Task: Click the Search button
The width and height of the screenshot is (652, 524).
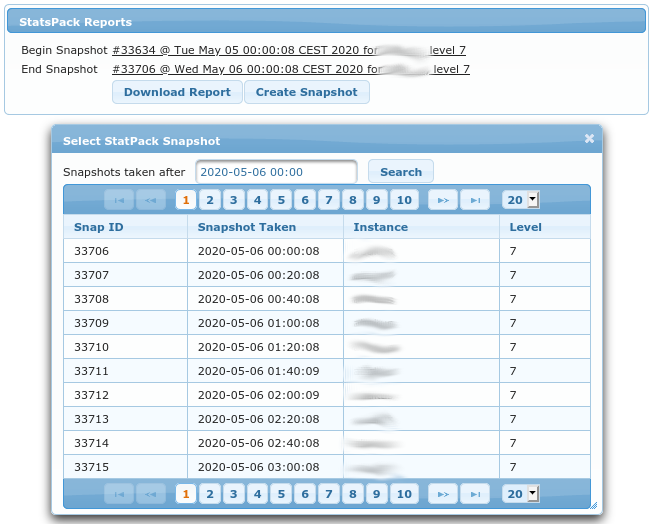Action: [401, 171]
